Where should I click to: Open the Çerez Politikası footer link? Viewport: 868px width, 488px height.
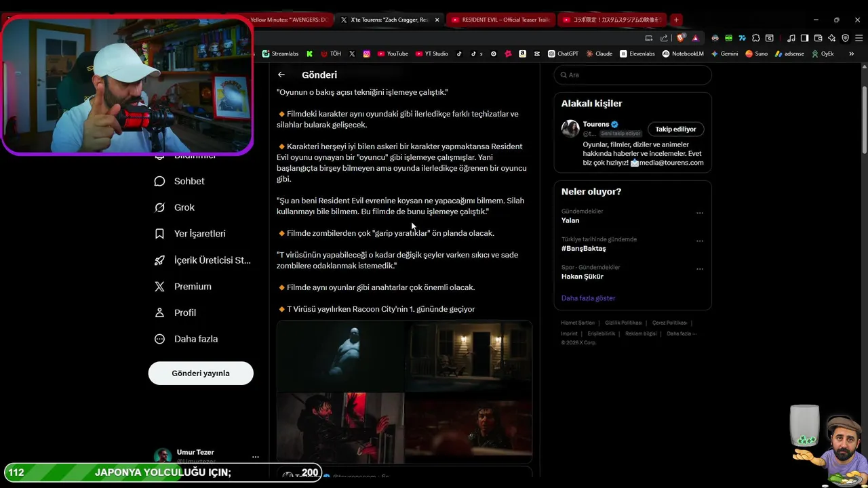pyautogui.click(x=669, y=323)
